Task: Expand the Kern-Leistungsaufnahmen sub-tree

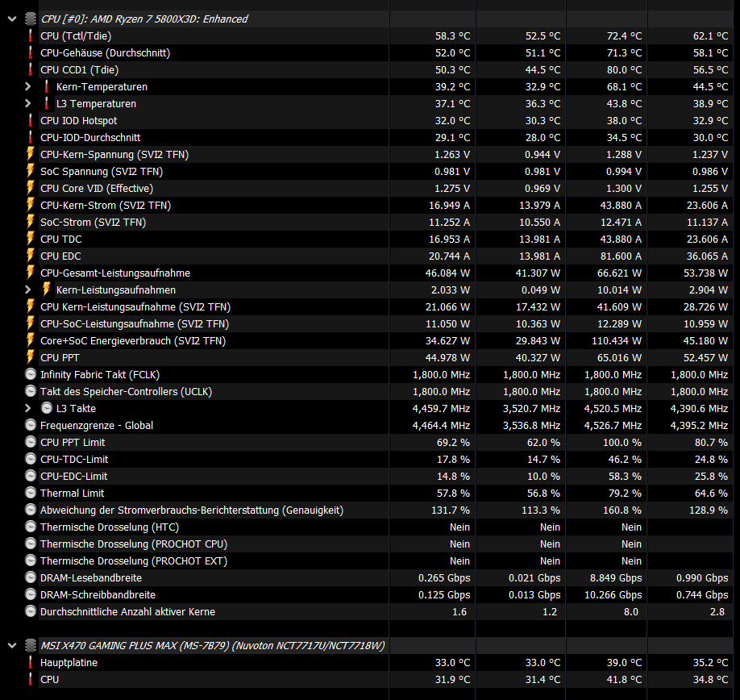Action: click(x=28, y=290)
